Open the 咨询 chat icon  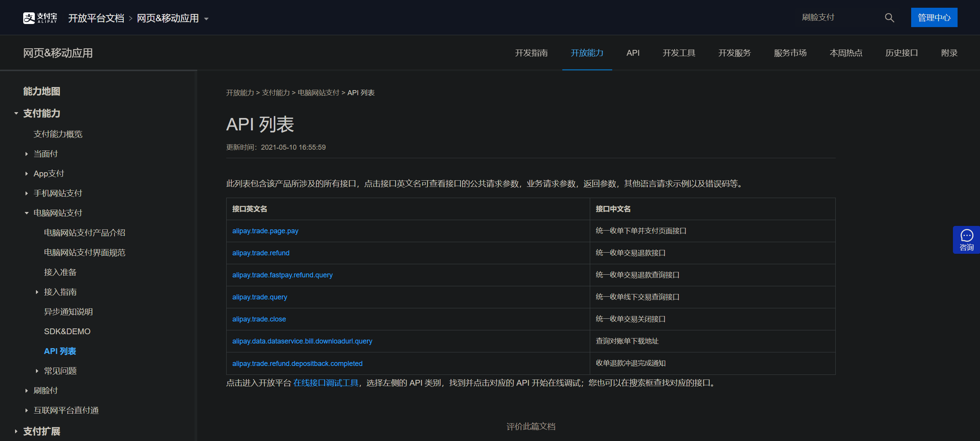pyautogui.click(x=966, y=239)
